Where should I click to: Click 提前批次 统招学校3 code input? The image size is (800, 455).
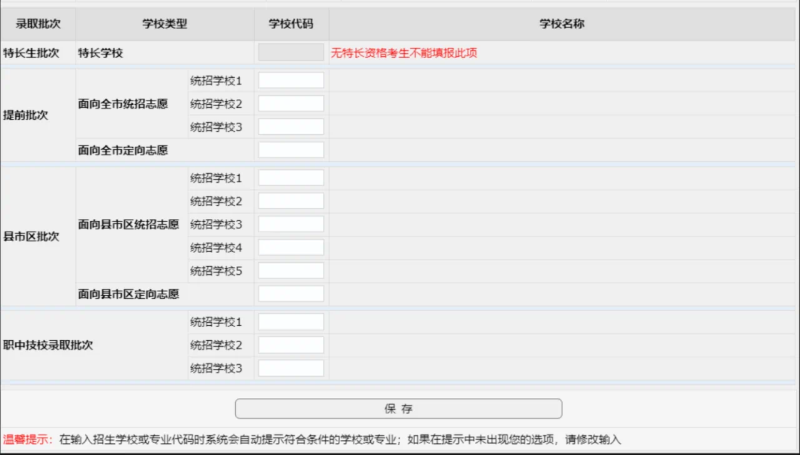[290, 127]
